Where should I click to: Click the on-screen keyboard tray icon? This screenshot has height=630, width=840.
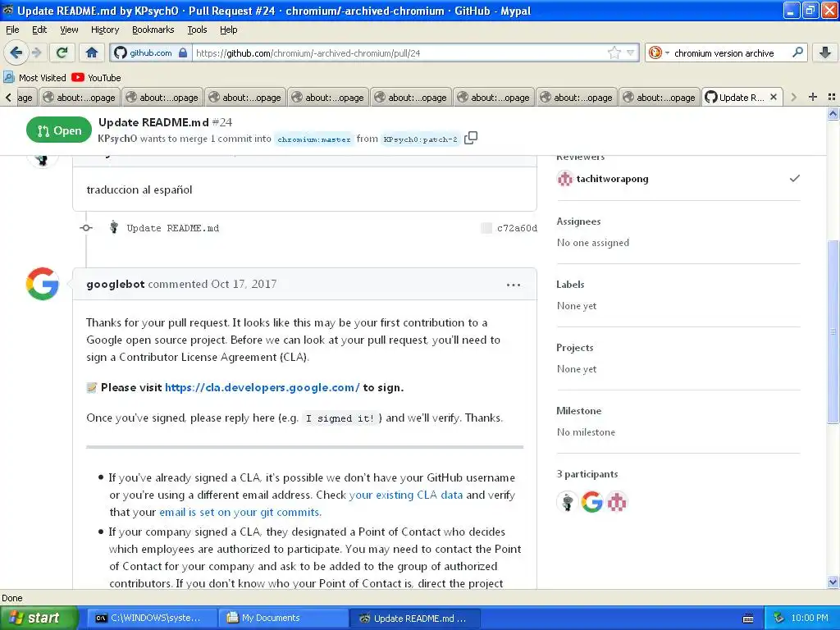click(748, 619)
